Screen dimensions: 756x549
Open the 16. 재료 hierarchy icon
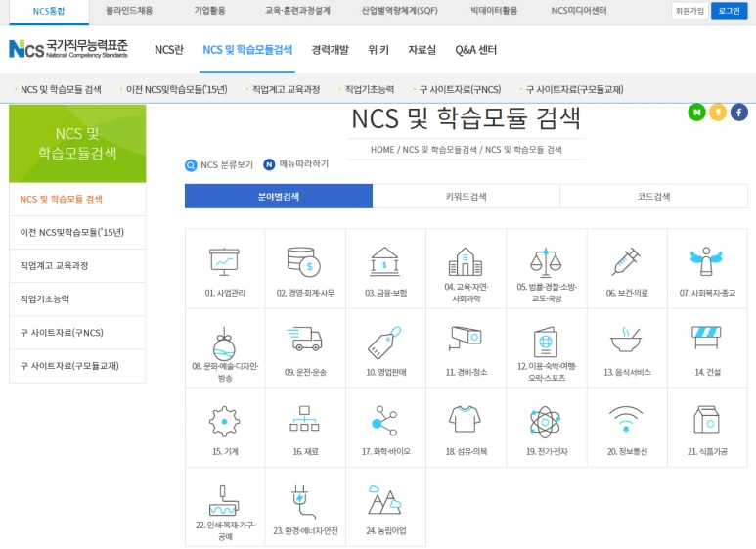[x=304, y=419]
